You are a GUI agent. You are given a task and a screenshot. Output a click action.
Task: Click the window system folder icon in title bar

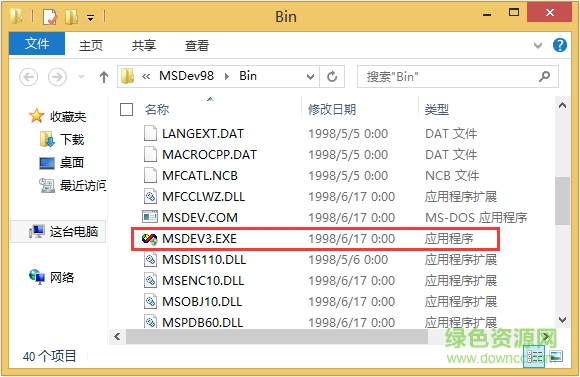(x=16, y=16)
